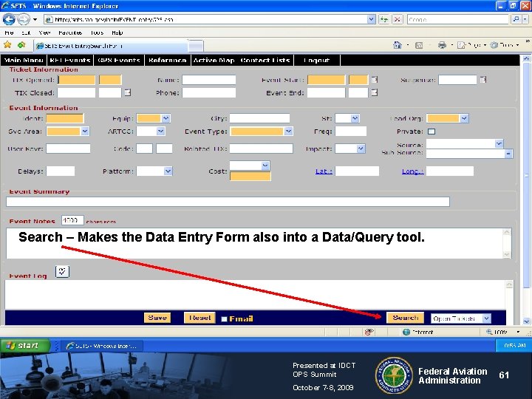Open the Open Tickets dropdown

pyautogui.click(x=486, y=318)
